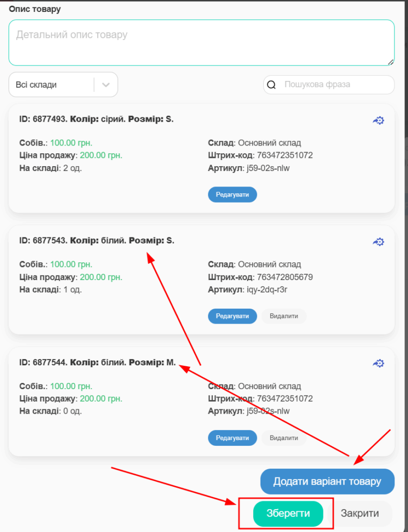408x532 pixels.
Task: Delete the white size S variant
Action: click(x=283, y=316)
